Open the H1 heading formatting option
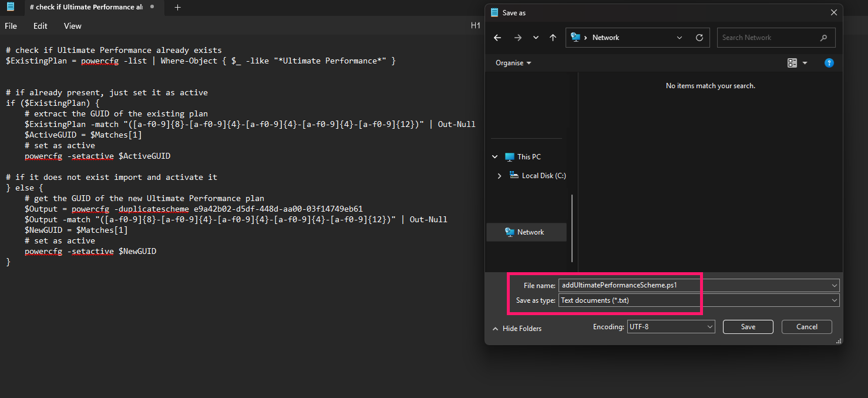 tap(476, 26)
